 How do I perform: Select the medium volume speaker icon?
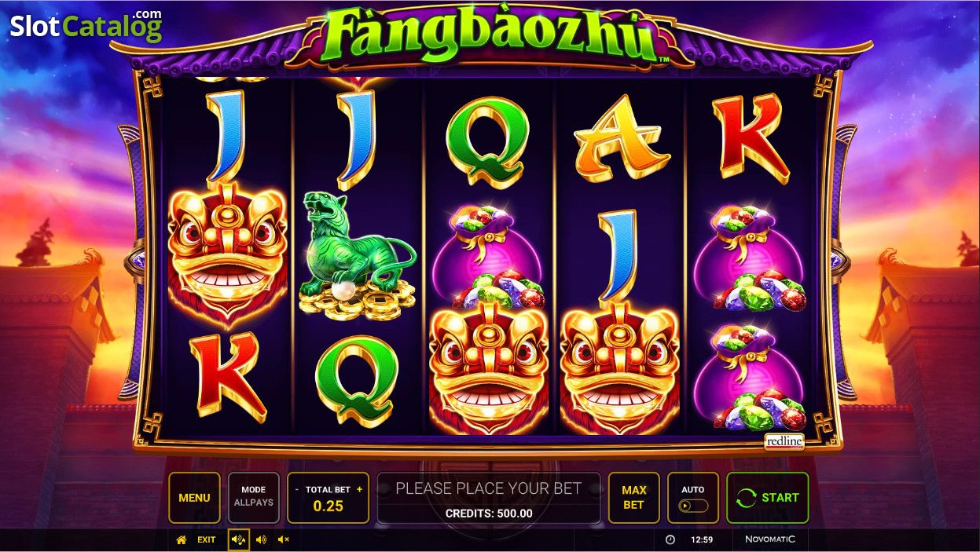click(261, 539)
